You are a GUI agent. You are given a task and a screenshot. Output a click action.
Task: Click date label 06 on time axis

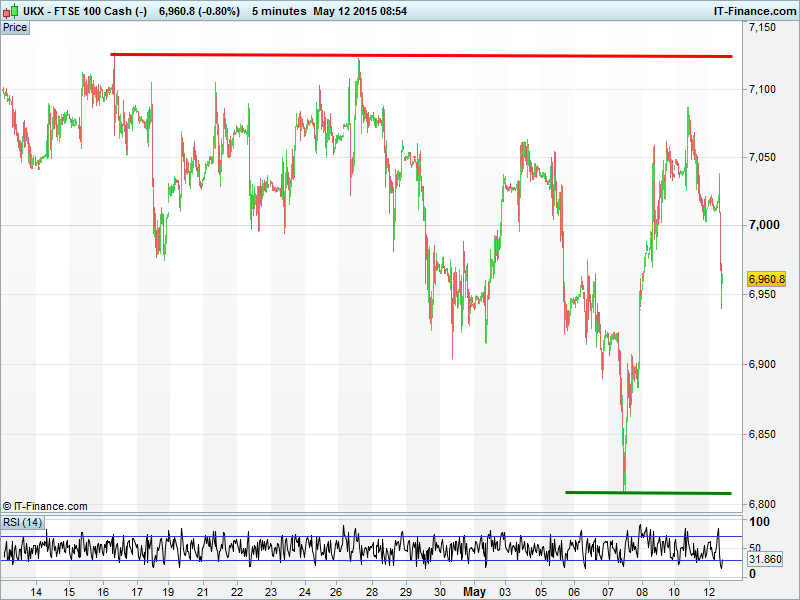[574, 592]
